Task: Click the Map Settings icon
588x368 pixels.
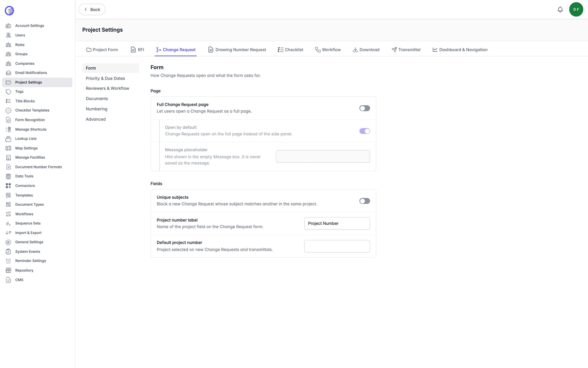Action: (x=8, y=148)
